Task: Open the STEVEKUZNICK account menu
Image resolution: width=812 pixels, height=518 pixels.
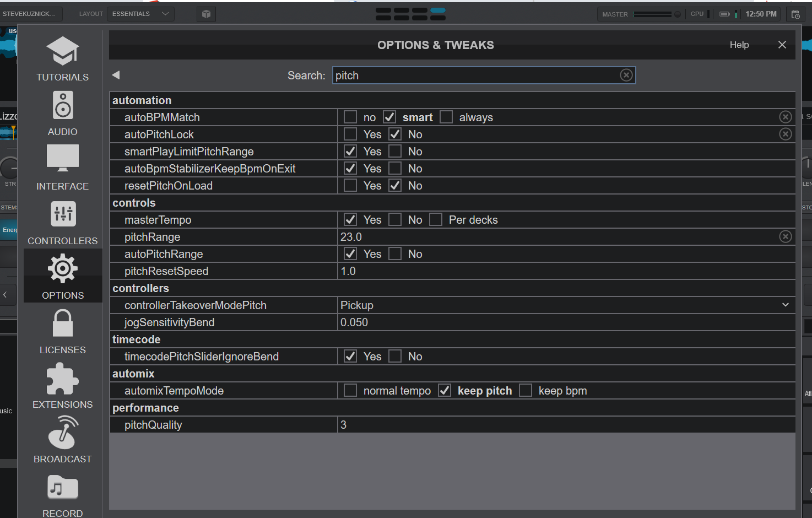Action: click(30, 14)
